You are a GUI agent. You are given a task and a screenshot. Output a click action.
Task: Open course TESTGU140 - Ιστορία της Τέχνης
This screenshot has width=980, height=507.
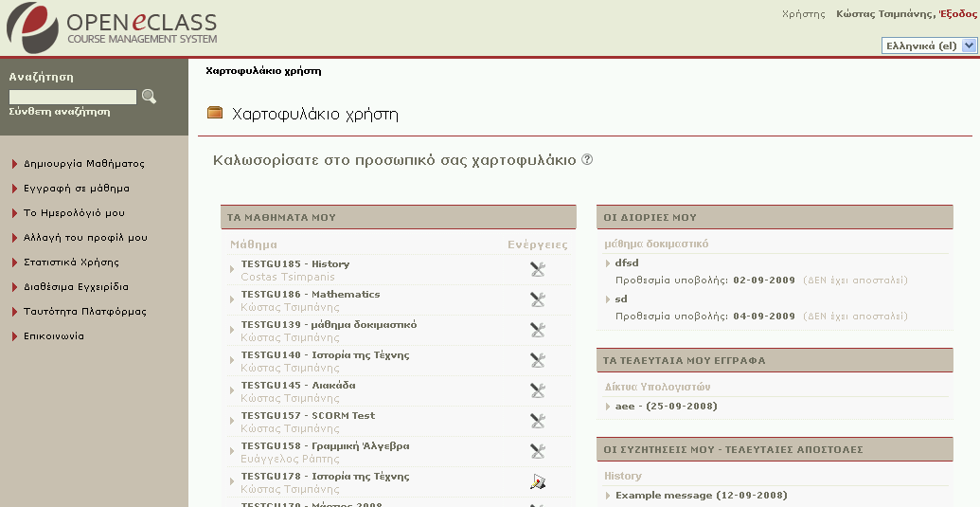(325, 354)
